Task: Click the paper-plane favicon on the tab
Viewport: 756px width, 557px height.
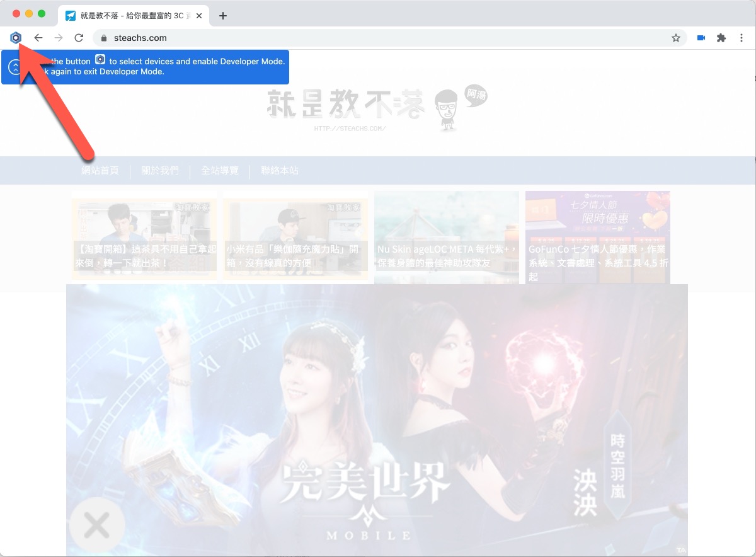Action: (x=71, y=16)
